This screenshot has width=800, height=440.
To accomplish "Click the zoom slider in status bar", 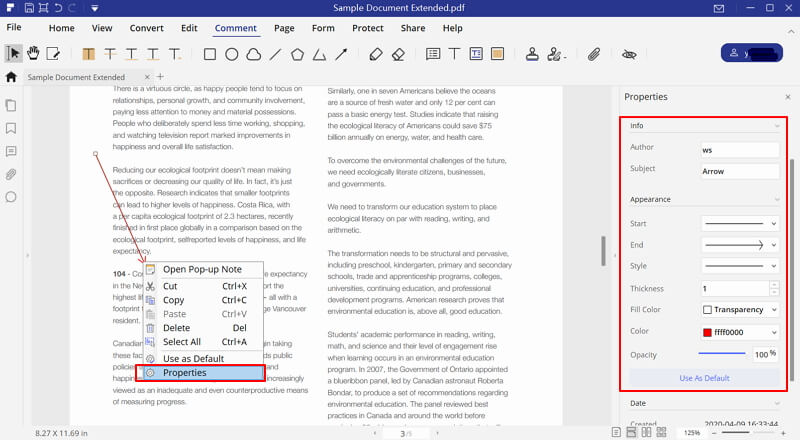I will pos(749,433).
